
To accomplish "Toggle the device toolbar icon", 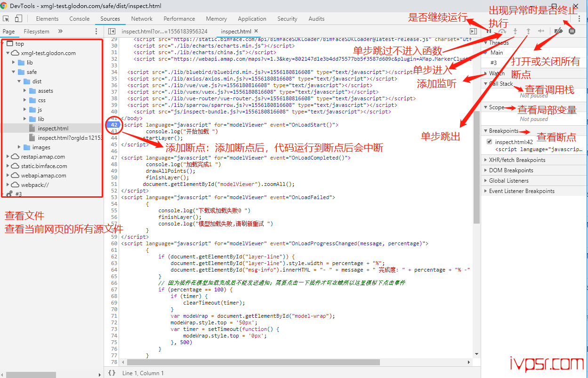I will pos(18,19).
